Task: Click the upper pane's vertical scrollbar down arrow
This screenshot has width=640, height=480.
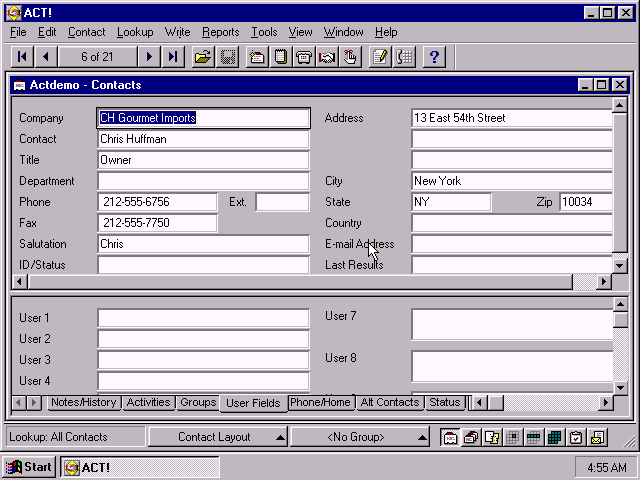Action: coord(620,266)
